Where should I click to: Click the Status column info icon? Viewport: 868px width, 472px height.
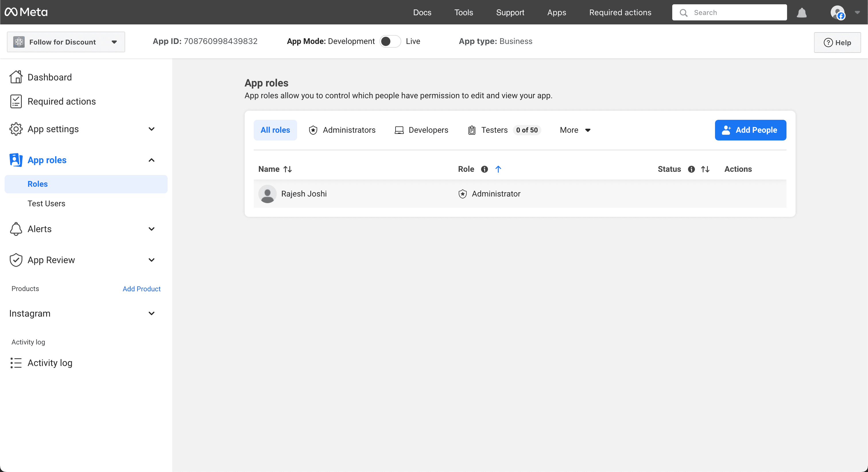click(691, 169)
